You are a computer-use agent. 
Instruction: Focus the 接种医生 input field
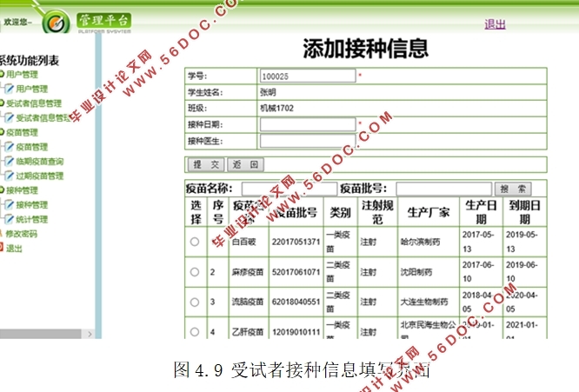tap(308, 141)
